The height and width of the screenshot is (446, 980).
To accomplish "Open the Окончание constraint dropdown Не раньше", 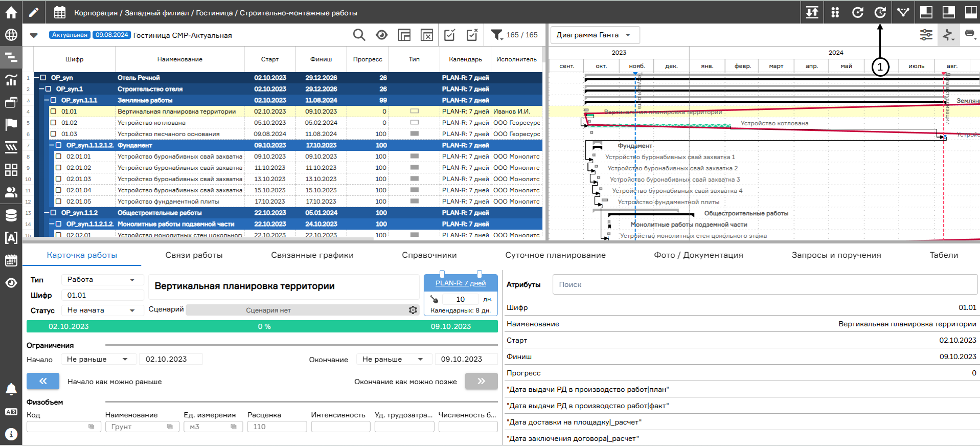I will click(394, 360).
